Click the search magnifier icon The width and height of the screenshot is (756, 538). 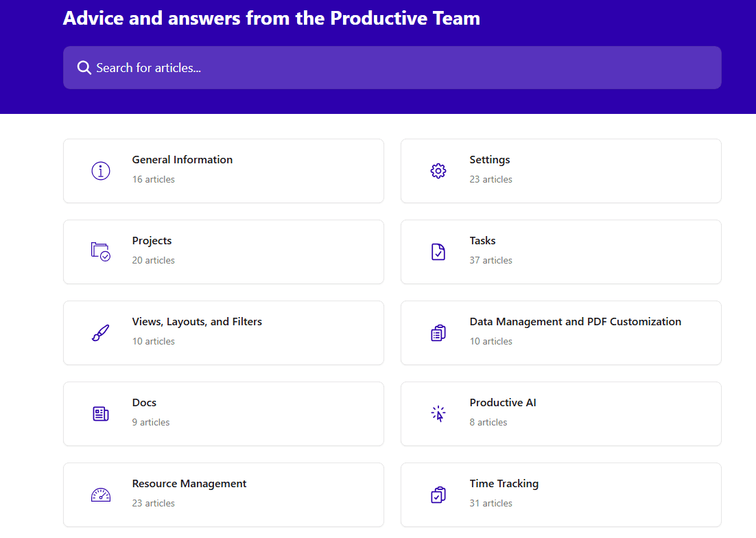(84, 67)
